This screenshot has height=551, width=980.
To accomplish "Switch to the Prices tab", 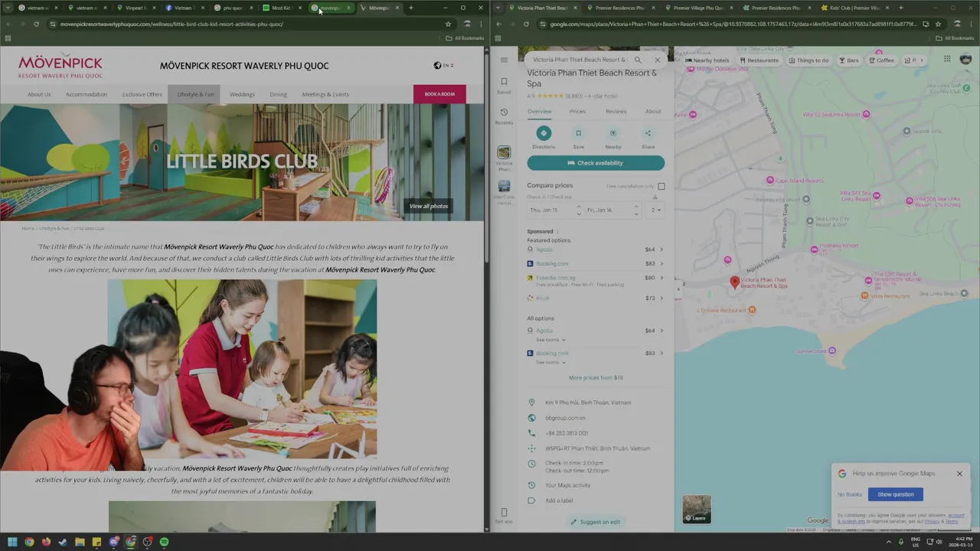I will pyautogui.click(x=577, y=112).
